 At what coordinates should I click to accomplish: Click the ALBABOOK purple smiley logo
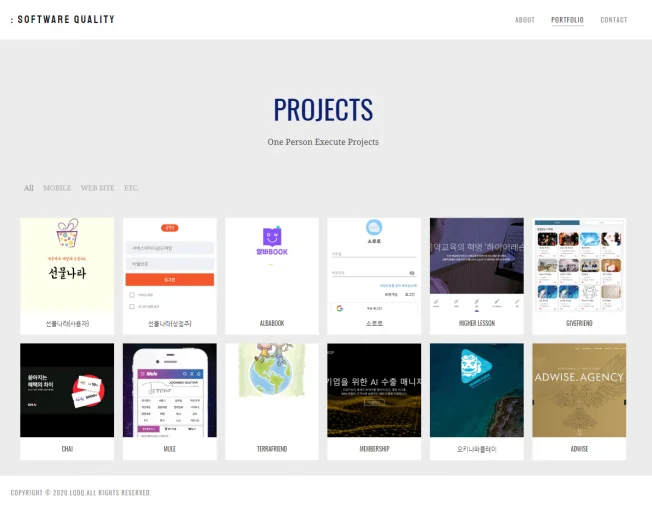click(272, 237)
